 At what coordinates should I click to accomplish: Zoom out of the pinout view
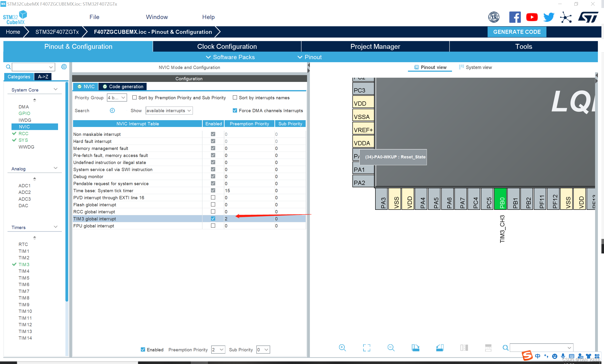[391, 348]
